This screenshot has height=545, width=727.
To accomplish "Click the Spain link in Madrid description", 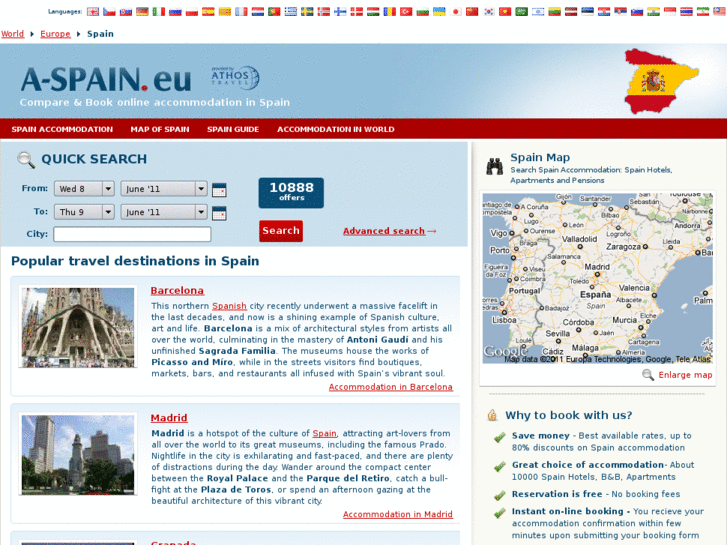I will (x=324, y=433).
